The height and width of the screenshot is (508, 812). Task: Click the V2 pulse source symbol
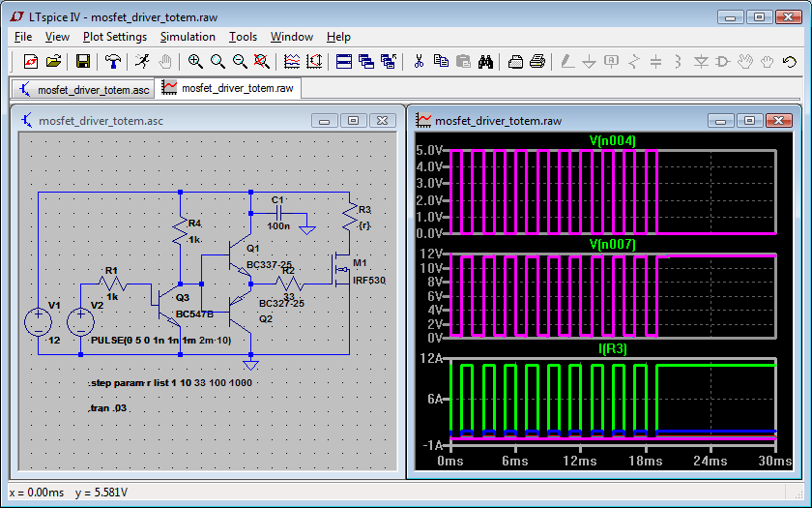click(81, 322)
